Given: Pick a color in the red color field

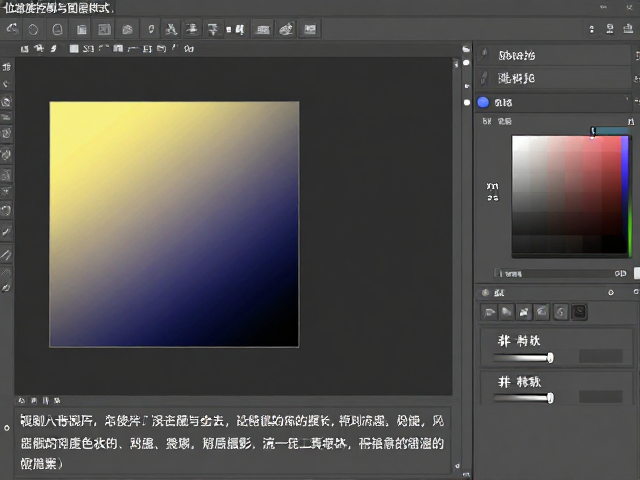Looking at the screenshot, I should click(566, 195).
